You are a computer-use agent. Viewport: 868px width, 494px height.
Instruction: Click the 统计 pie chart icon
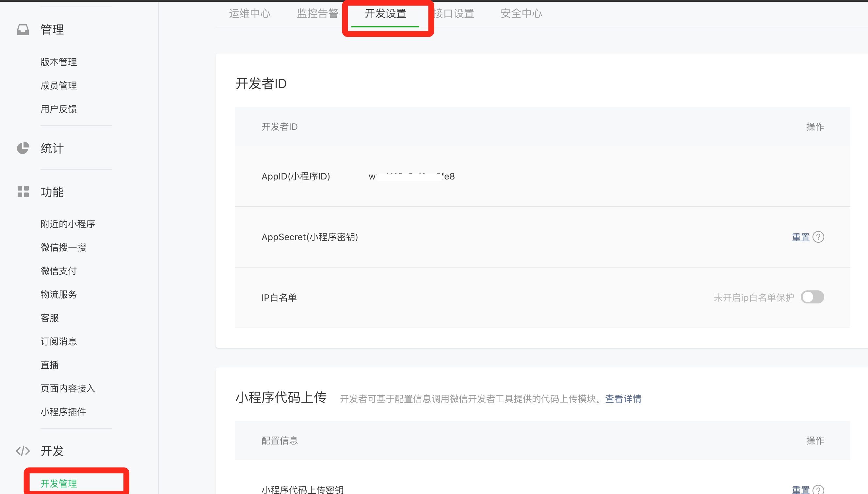point(23,148)
